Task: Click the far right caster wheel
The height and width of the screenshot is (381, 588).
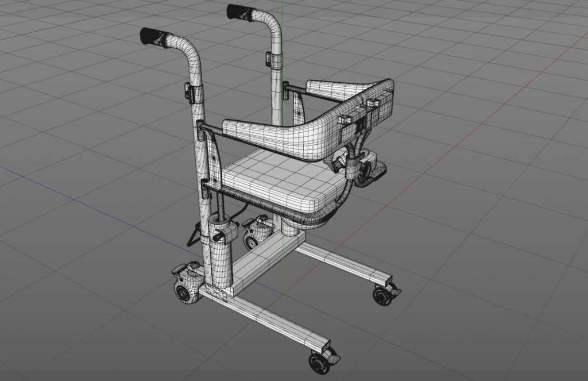Action: pos(383,294)
